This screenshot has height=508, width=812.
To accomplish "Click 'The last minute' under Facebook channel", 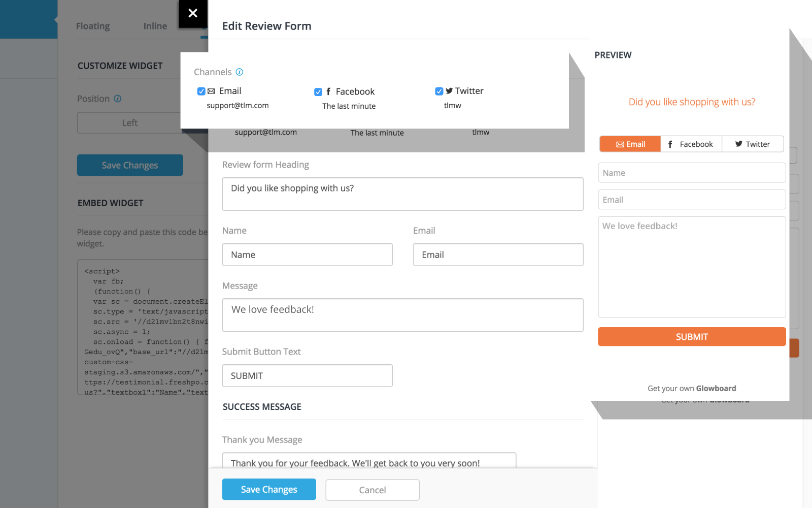I will click(349, 106).
